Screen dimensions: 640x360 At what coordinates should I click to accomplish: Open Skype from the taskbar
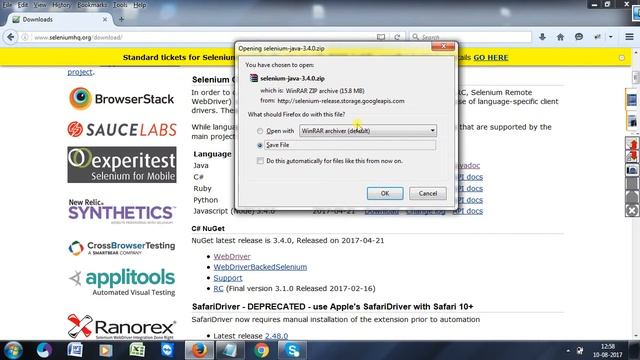(x=292, y=350)
